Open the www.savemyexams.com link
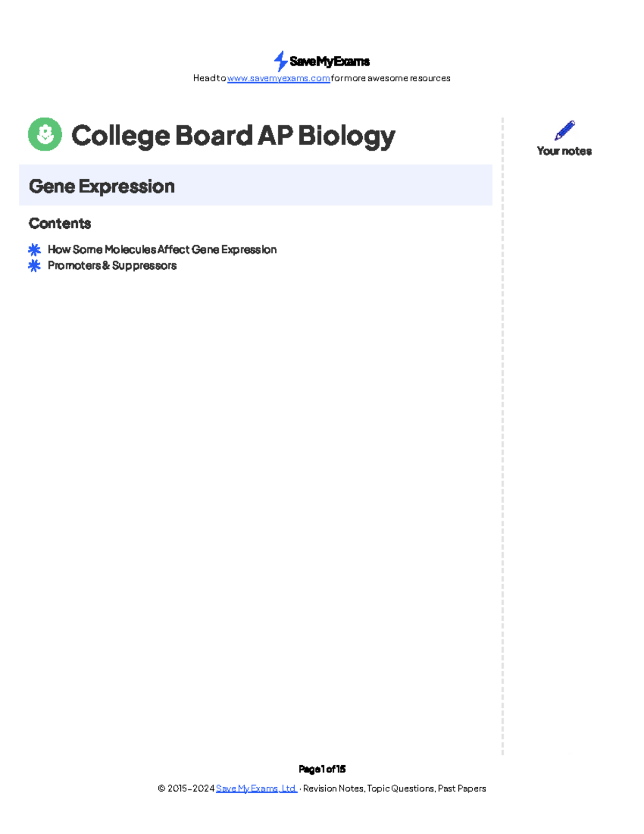This screenshot has height=834, width=644. tap(279, 78)
